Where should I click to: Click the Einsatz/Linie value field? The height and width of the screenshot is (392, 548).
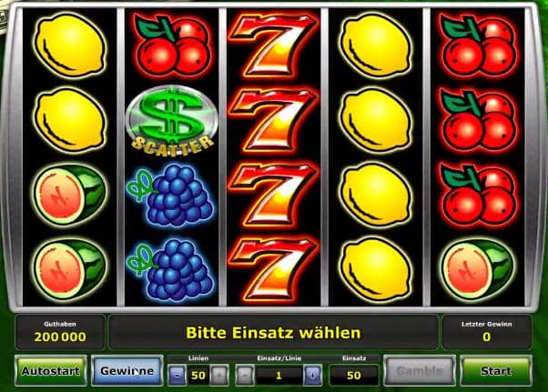(x=279, y=376)
